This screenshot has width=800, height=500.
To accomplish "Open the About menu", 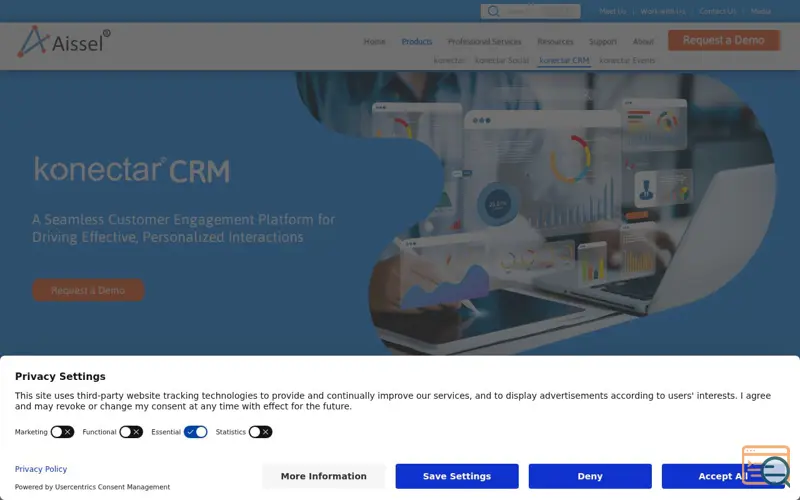I will pyautogui.click(x=643, y=41).
